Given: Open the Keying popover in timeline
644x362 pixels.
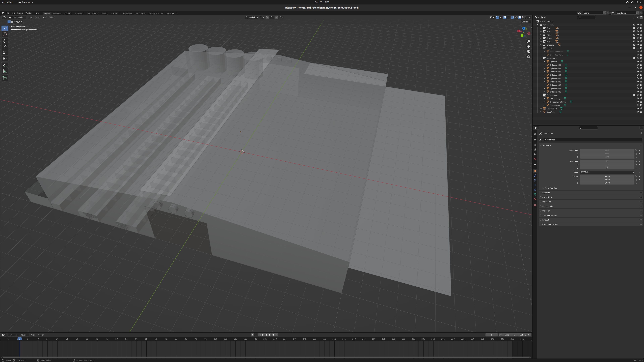Looking at the screenshot, I should point(24,335).
